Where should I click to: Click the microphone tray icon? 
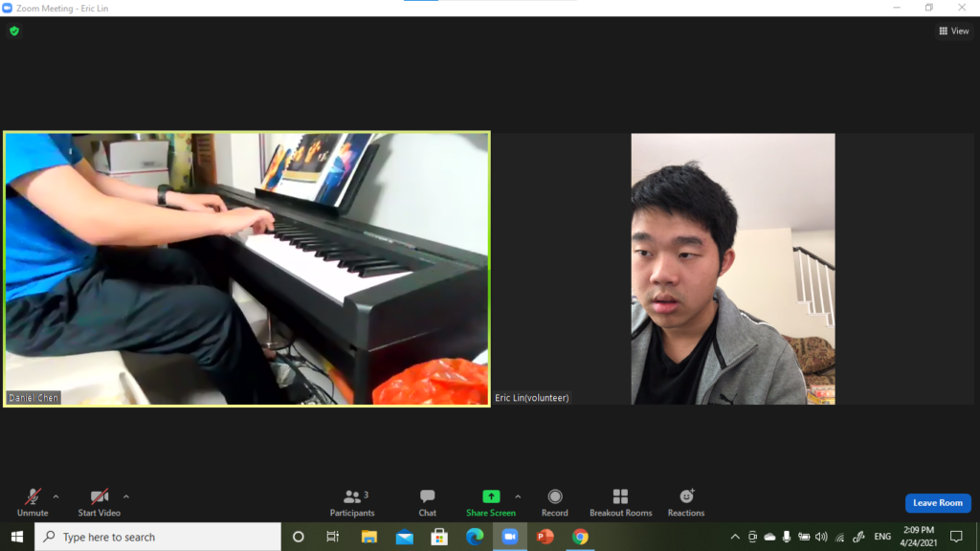[x=787, y=537]
